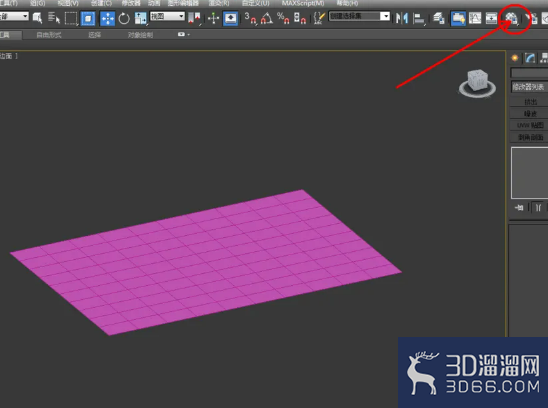Click the 倒角剖面 modifier button
This screenshot has width=548, height=408.
click(529, 137)
